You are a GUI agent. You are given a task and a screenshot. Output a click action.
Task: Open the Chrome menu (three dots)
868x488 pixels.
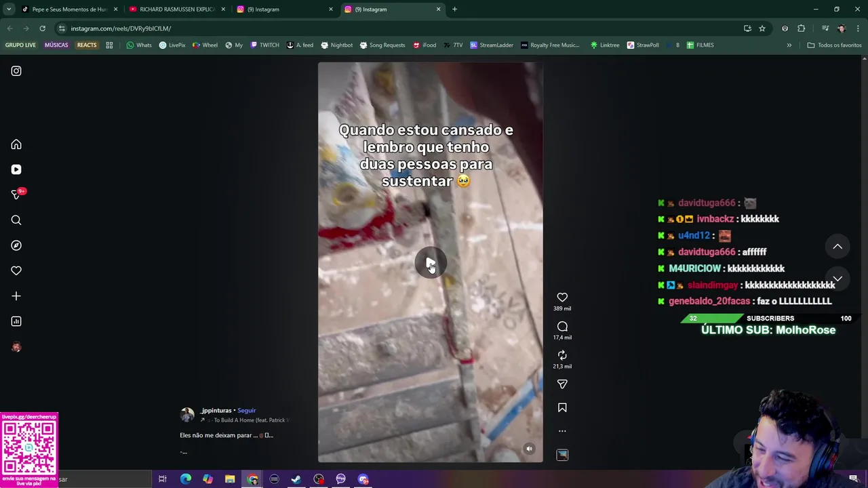tap(858, 28)
